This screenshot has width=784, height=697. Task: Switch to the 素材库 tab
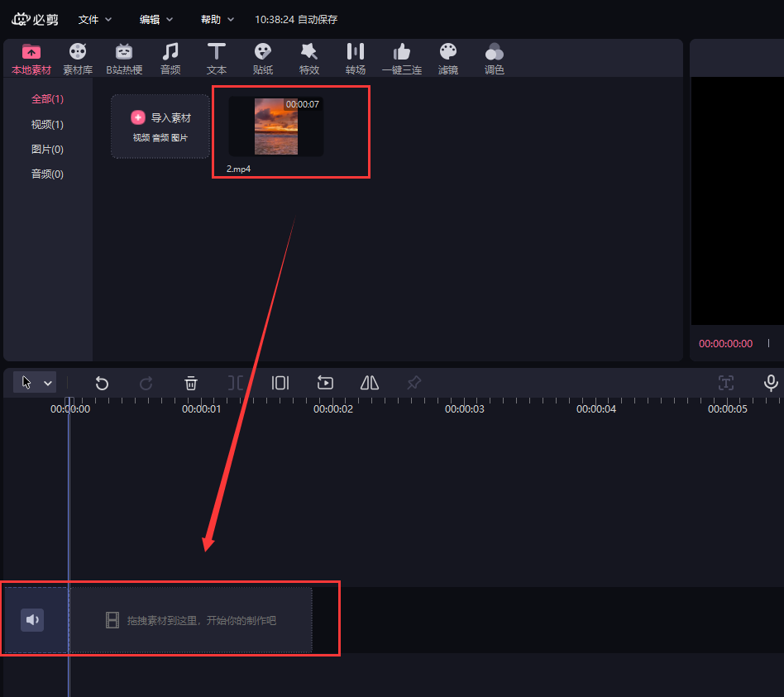pyautogui.click(x=78, y=58)
